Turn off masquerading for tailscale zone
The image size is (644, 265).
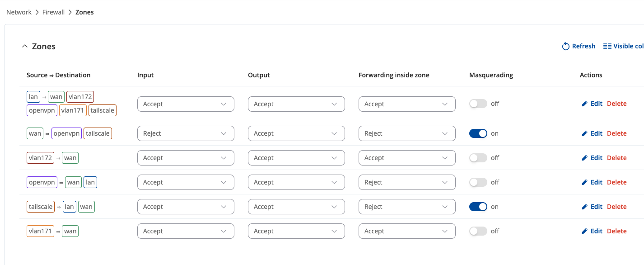click(478, 207)
